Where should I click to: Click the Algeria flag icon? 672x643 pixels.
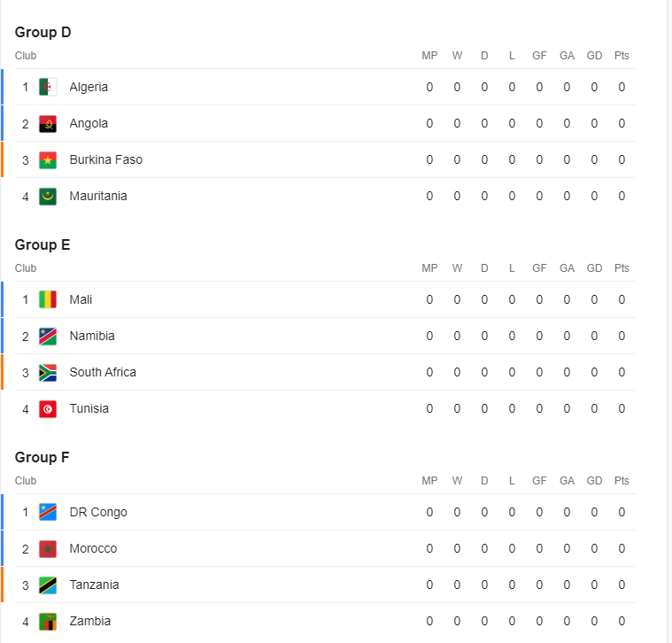point(48,87)
